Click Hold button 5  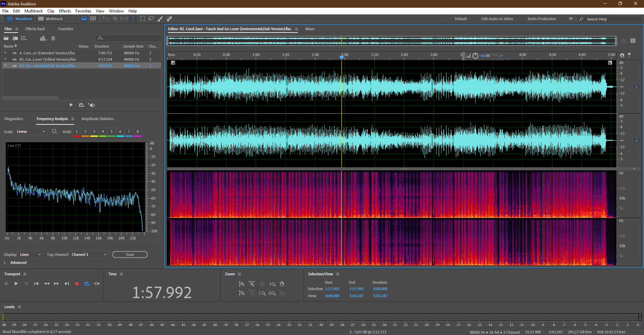tap(111, 132)
